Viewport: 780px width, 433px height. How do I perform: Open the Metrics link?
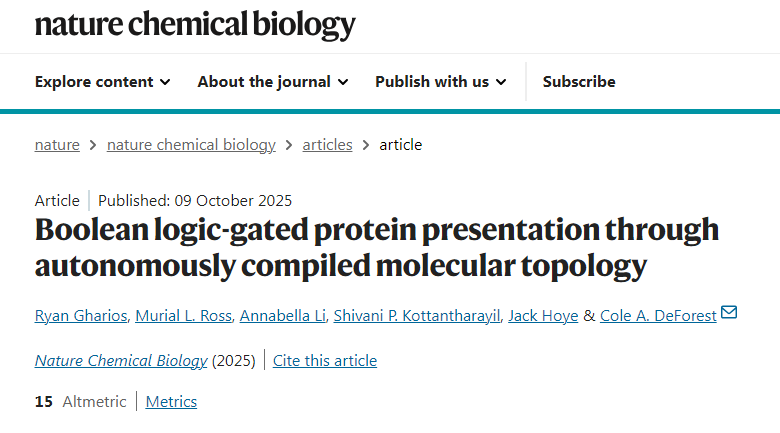point(171,402)
